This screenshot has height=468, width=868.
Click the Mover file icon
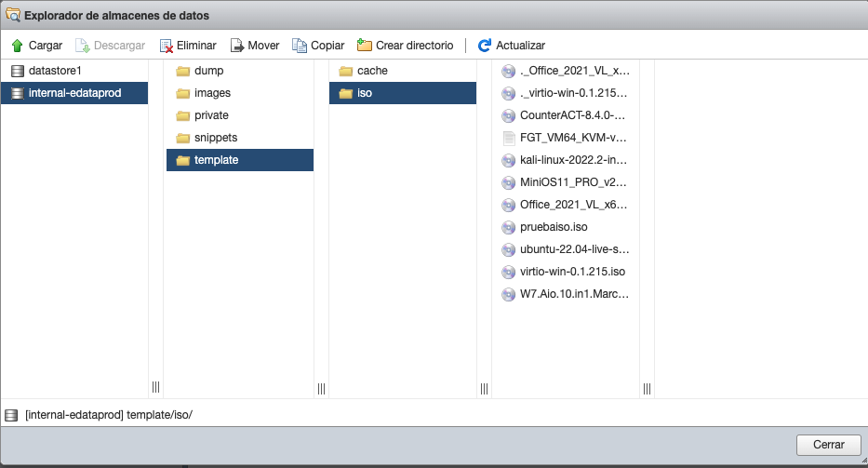pyautogui.click(x=237, y=46)
